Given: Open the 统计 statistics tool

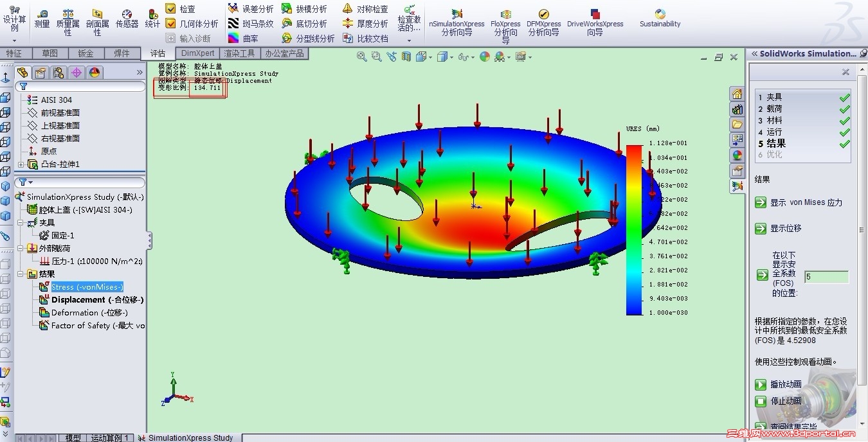Looking at the screenshot, I should pyautogui.click(x=152, y=19).
